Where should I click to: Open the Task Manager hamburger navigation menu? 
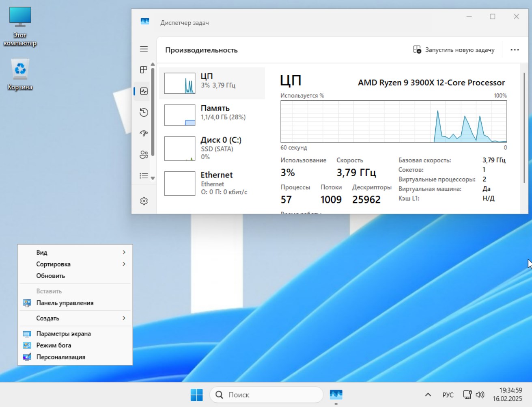144,49
